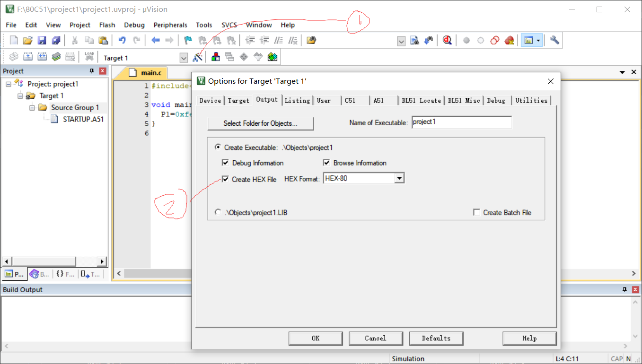642x364 pixels.
Task: Click the Open file folder icon
Action: 28,40
